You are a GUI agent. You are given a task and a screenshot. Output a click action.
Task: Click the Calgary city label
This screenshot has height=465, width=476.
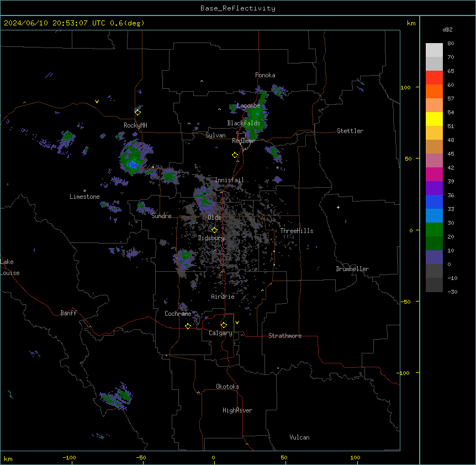click(220, 333)
